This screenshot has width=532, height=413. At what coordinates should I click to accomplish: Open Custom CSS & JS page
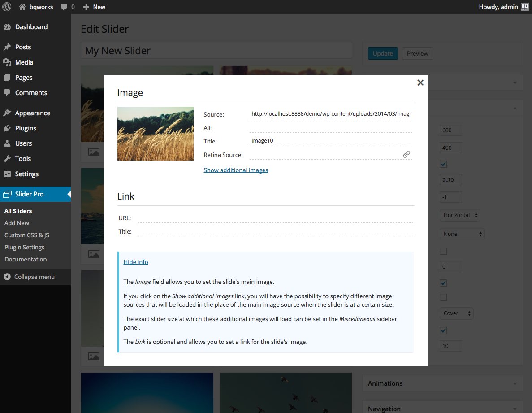tap(27, 235)
